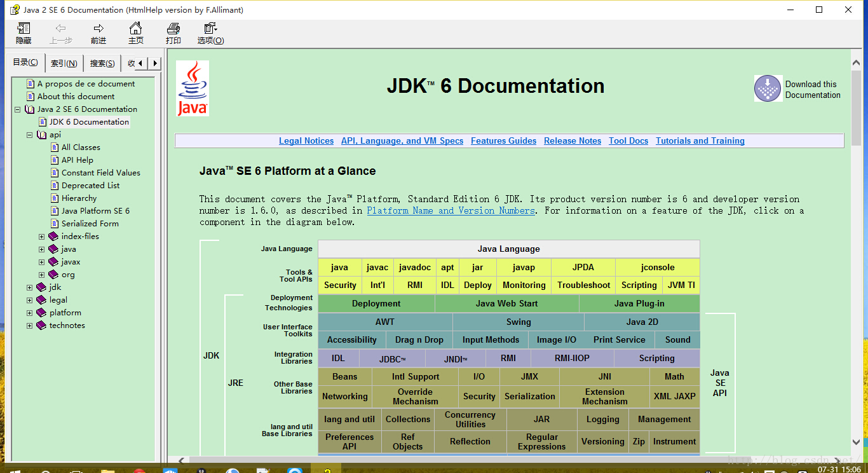Switch to the Index (索引) tab
The height and width of the screenshot is (473, 868).
(64, 64)
